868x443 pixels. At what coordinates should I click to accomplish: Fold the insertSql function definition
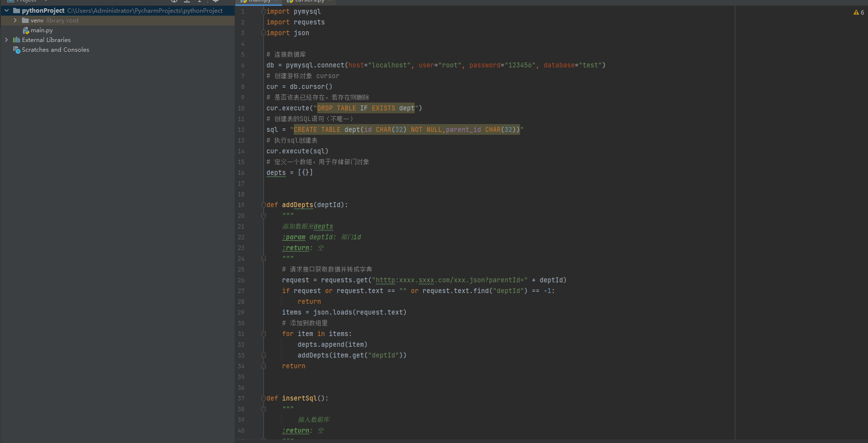263,399
